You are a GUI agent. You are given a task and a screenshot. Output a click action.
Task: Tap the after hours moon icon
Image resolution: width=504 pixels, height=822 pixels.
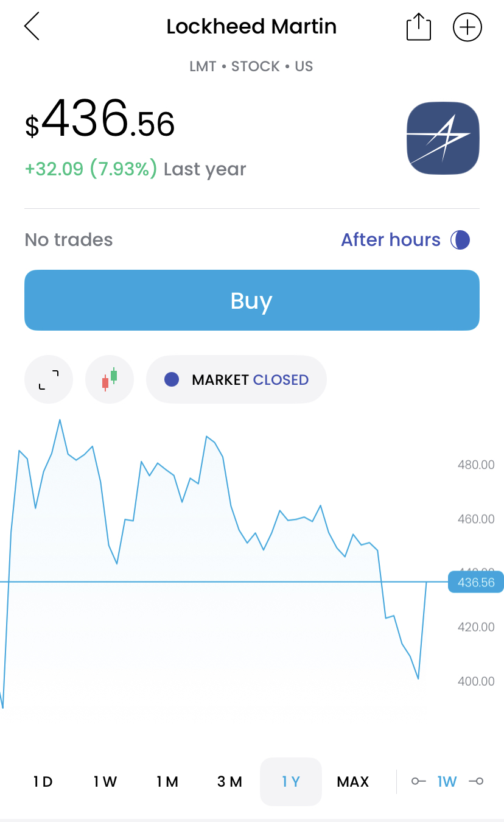pos(460,240)
